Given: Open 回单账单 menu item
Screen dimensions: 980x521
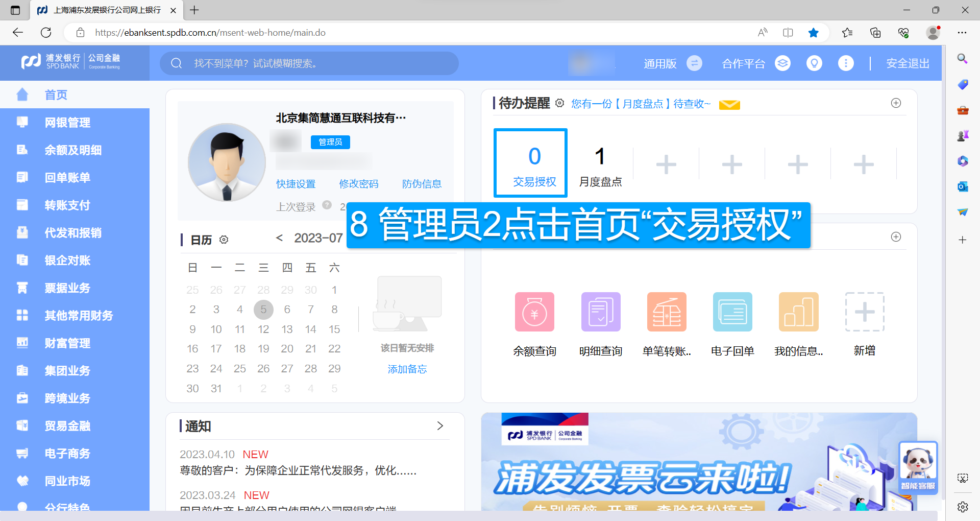Looking at the screenshot, I should 75,178.
